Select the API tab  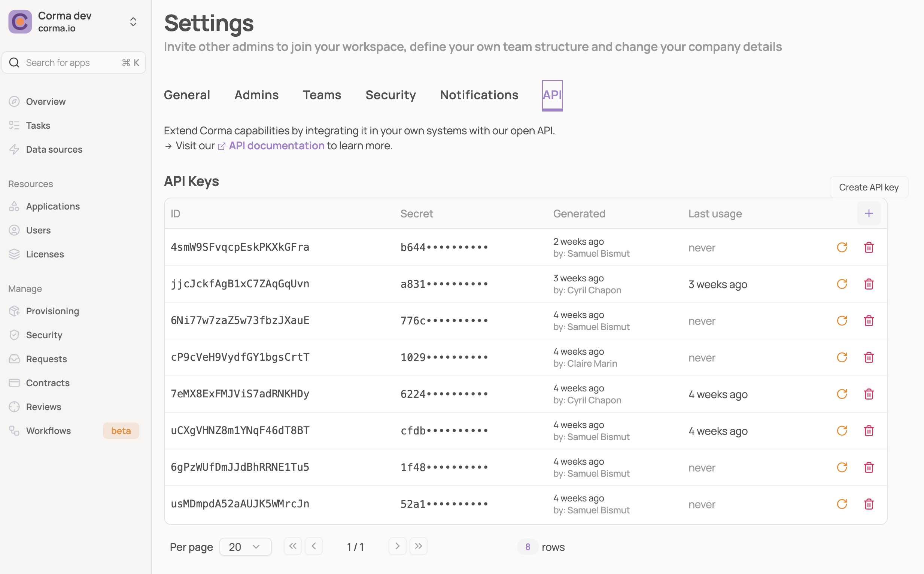pos(552,95)
